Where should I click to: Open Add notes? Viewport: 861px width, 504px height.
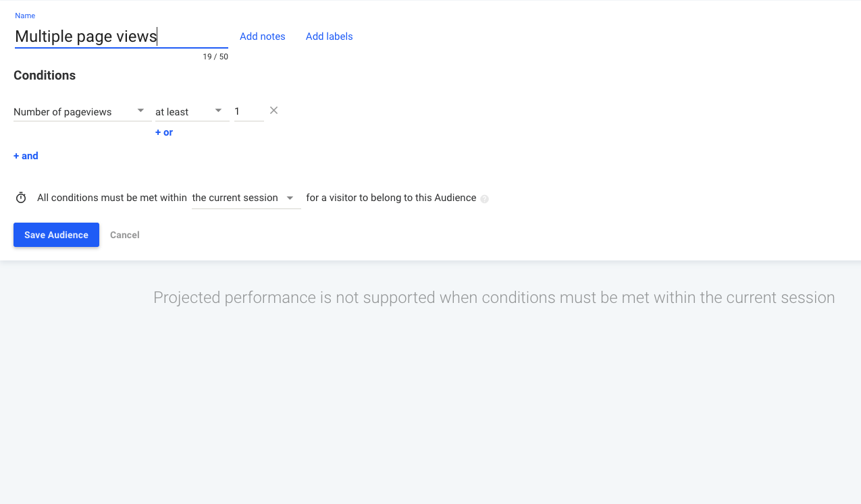coord(263,36)
